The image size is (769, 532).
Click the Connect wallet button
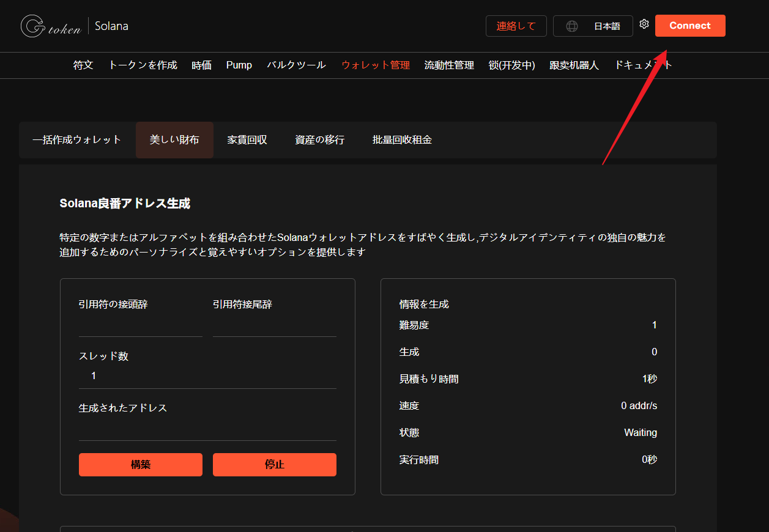pyautogui.click(x=689, y=26)
